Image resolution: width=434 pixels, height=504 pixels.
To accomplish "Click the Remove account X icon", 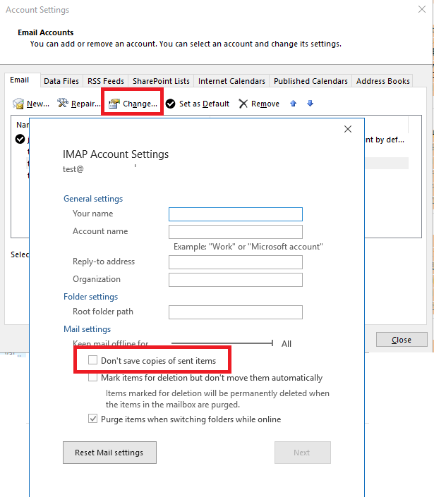I will 243,104.
